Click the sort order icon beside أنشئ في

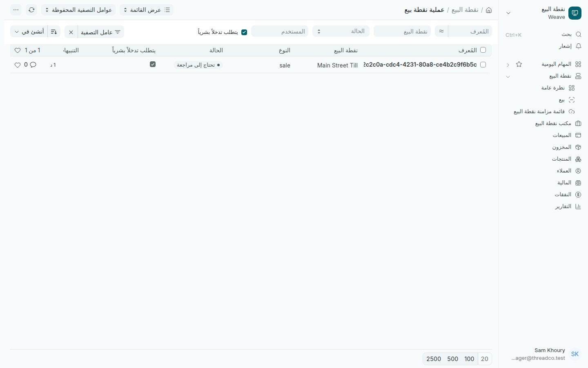click(54, 31)
